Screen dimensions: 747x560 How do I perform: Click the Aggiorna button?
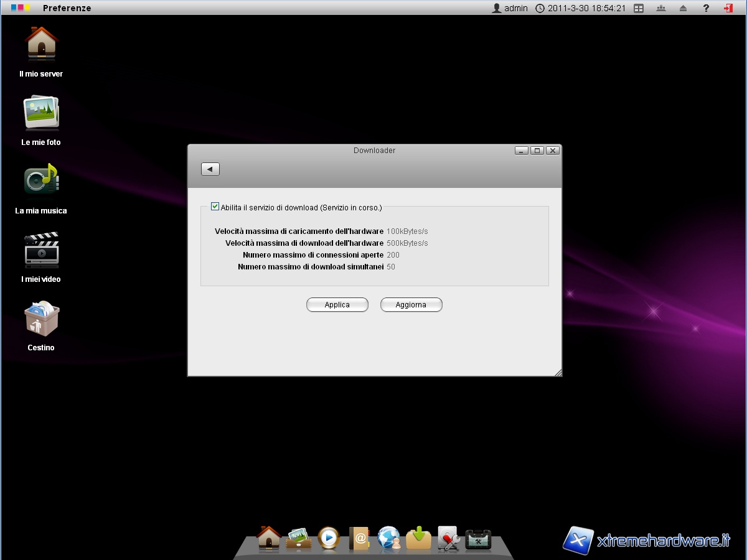[411, 305]
